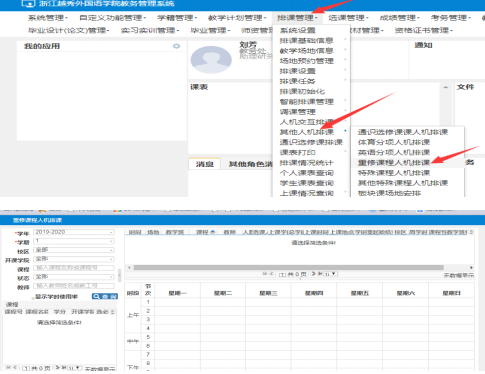Viewport: 485px width, 374px height.
Task: Open the 开课学院 dropdown
Action: [74, 259]
